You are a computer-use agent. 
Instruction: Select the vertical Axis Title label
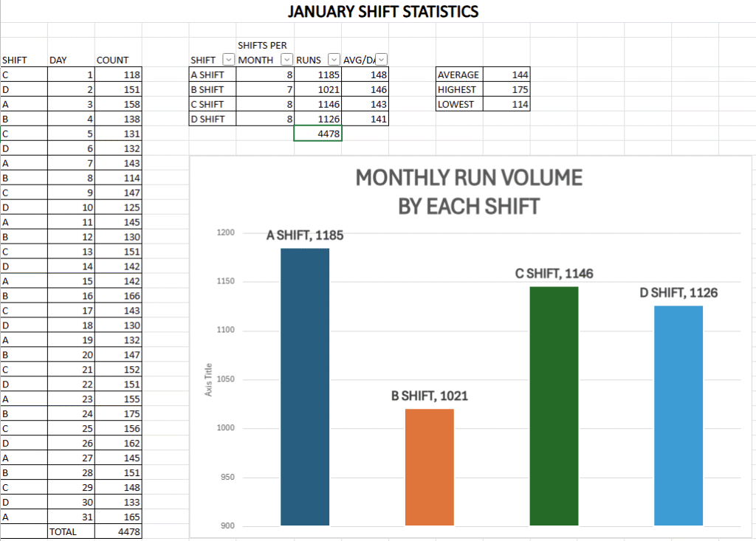208,379
